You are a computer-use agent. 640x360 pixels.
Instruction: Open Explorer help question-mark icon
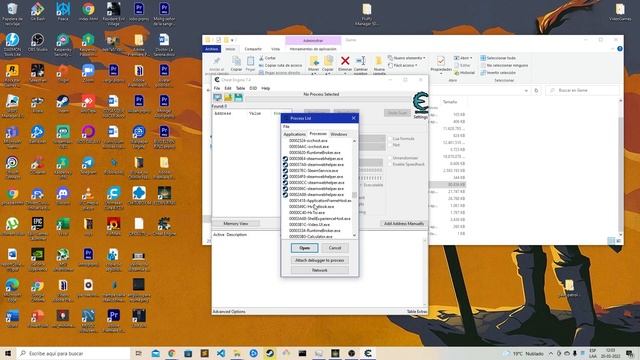[x=620, y=49]
